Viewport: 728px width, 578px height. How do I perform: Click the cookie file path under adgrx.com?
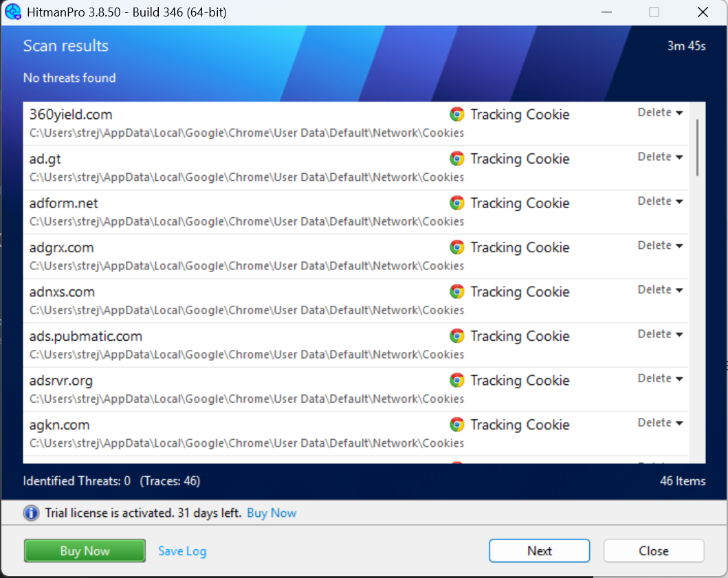pyautogui.click(x=247, y=267)
